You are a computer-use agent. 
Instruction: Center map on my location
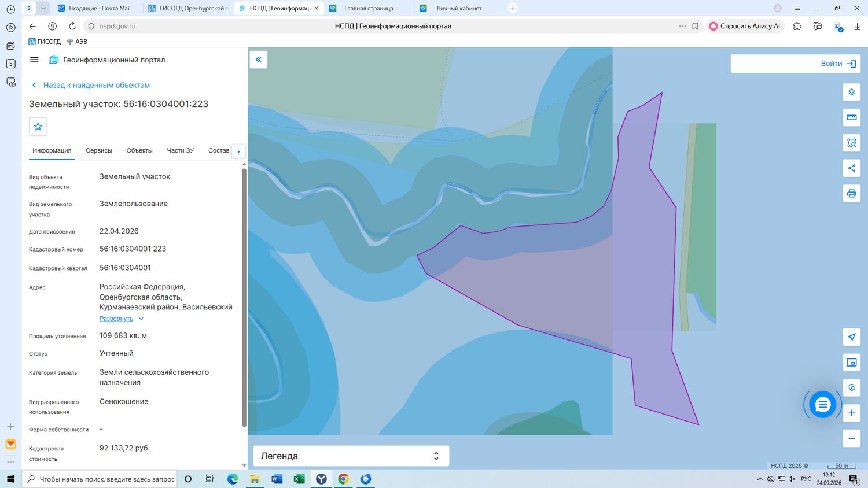(x=851, y=337)
